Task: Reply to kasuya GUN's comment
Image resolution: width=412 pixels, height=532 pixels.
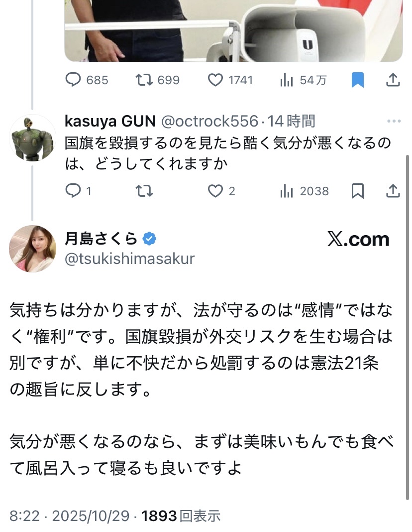Action: click(73, 191)
